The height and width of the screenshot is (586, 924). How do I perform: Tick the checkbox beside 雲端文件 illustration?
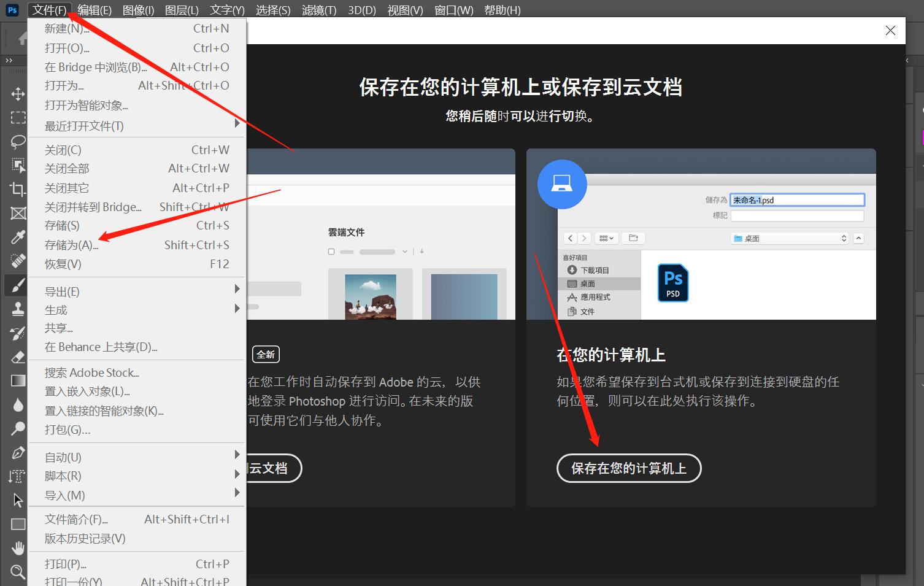[331, 251]
